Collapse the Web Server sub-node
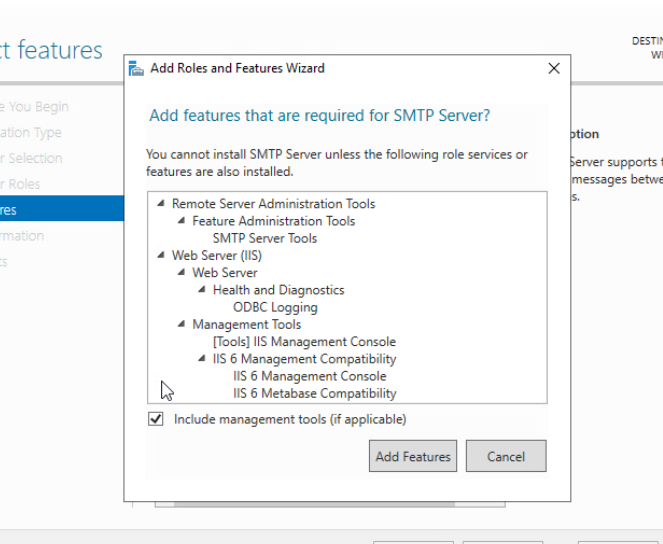Image resolution: width=663 pixels, height=544 pixels. pyautogui.click(x=181, y=272)
